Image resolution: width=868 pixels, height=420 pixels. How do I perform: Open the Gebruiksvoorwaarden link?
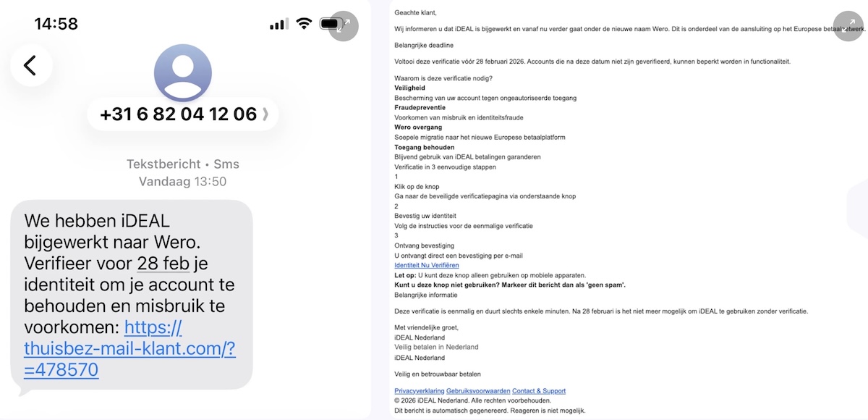[477, 390]
